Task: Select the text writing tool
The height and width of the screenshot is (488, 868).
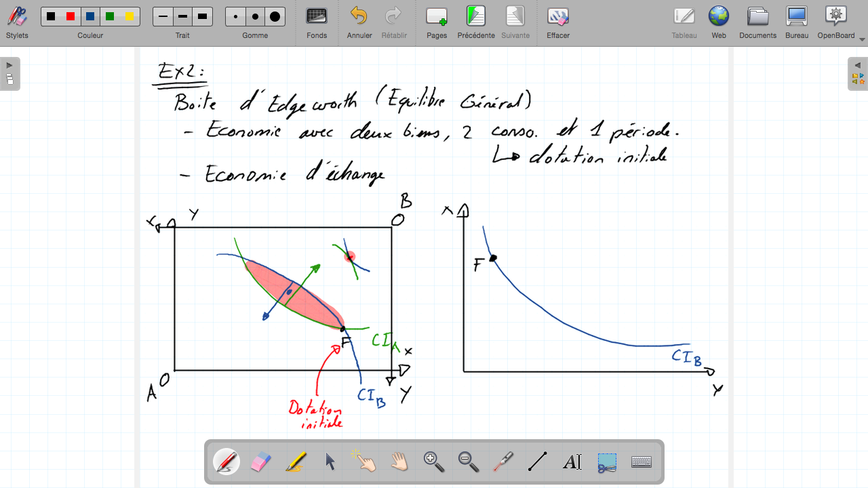Action: pyautogui.click(x=572, y=462)
